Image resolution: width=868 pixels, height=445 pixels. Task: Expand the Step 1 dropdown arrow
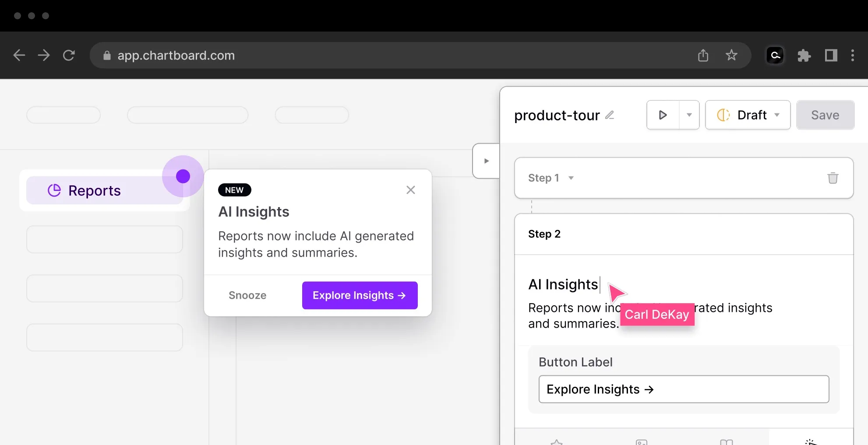[x=571, y=178]
